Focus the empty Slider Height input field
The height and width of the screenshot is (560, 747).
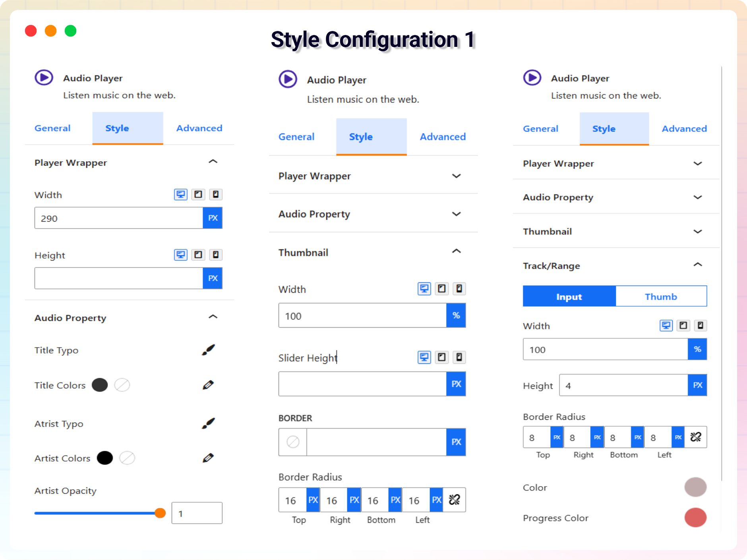point(363,384)
